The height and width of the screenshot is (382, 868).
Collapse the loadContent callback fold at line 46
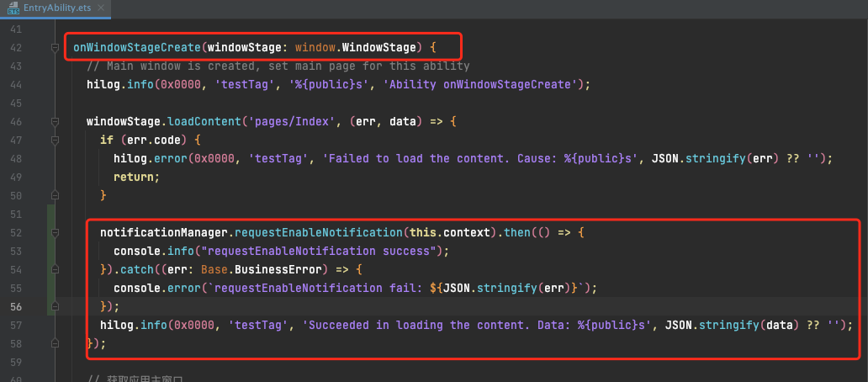click(x=54, y=122)
